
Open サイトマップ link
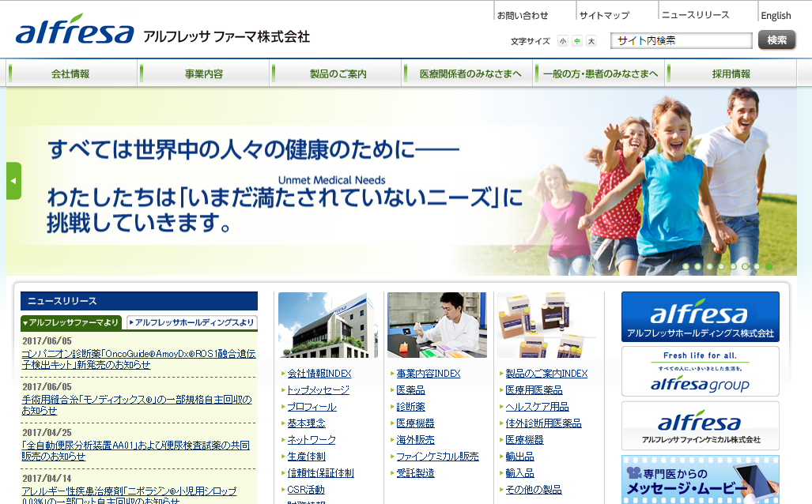tap(604, 16)
